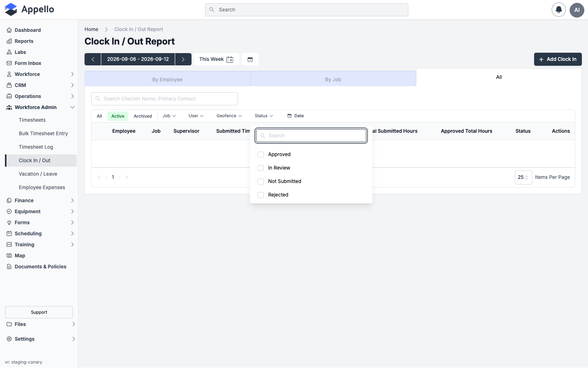Open Reports in sidebar
588x375 pixels.
pyautogui.click(x=24, y=41)
